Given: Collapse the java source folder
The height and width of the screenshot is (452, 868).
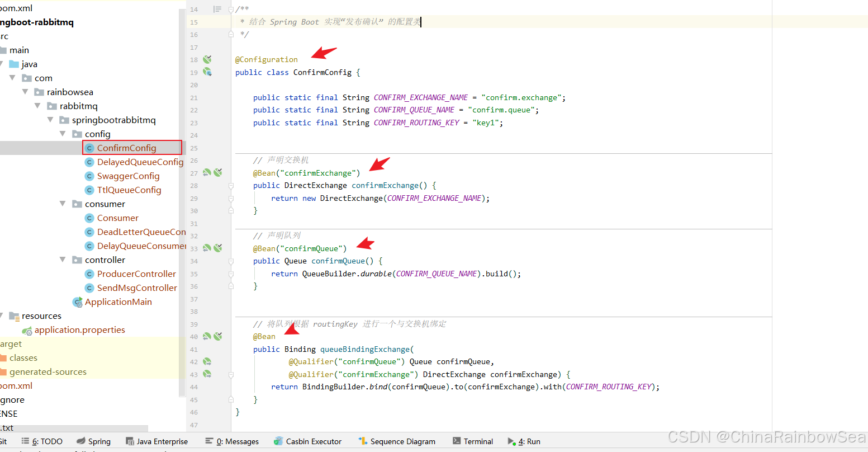Looking at the screenshot, I should (1, 64).
